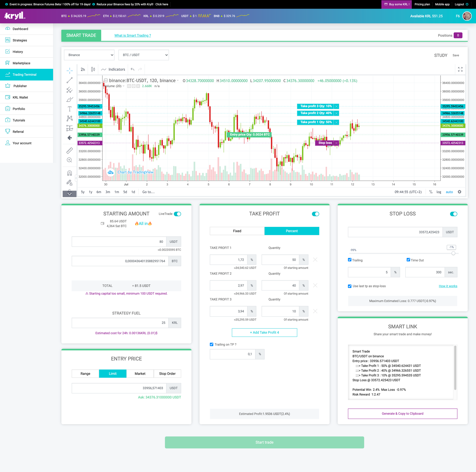Screen dimensions: 476x472
Task: Uncheck Trailing on TP checkbox
Action: click(x=211, y=344)
